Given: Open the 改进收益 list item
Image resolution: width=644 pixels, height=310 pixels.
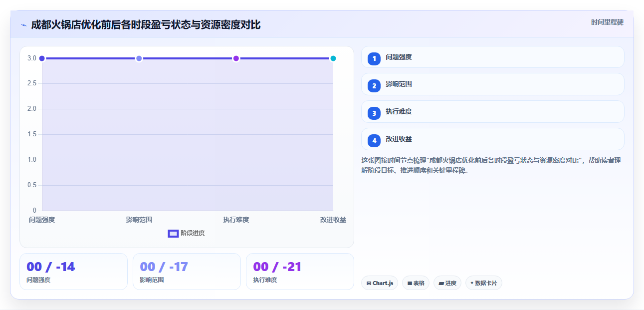Looking at the screenshot, I should coord(492,139).
